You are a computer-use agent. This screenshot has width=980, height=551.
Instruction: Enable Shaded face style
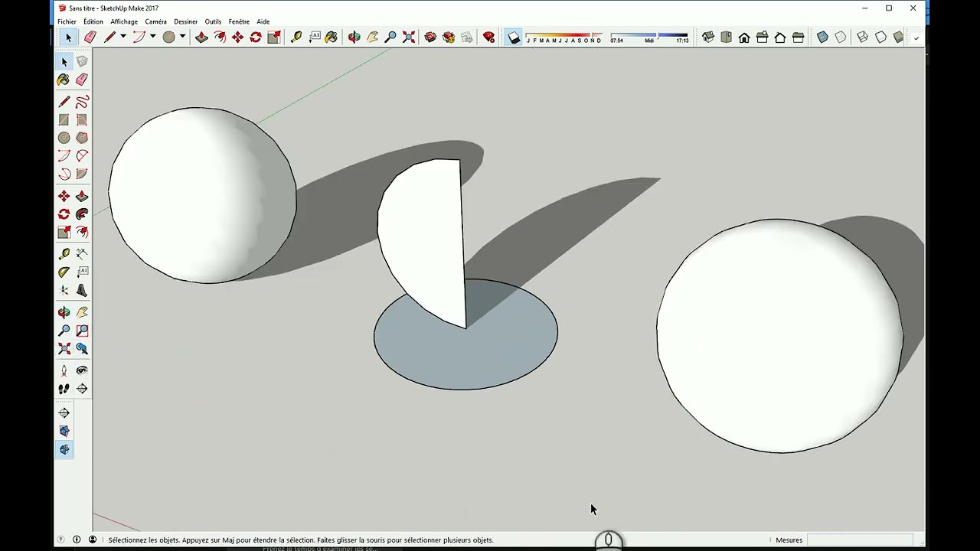pos(899,37)
